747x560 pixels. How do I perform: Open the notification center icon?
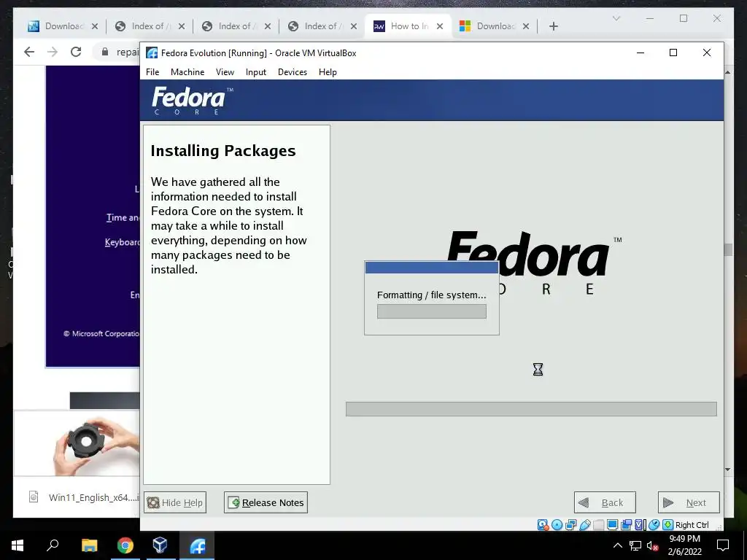(723, 545)
